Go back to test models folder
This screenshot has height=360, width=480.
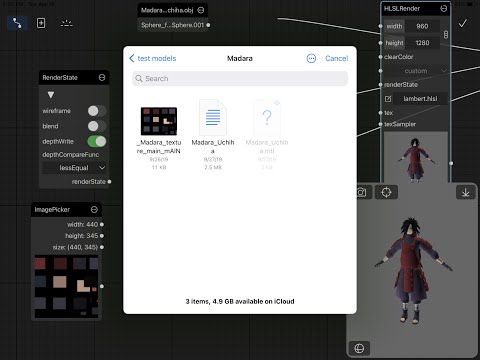click(153, 58)
